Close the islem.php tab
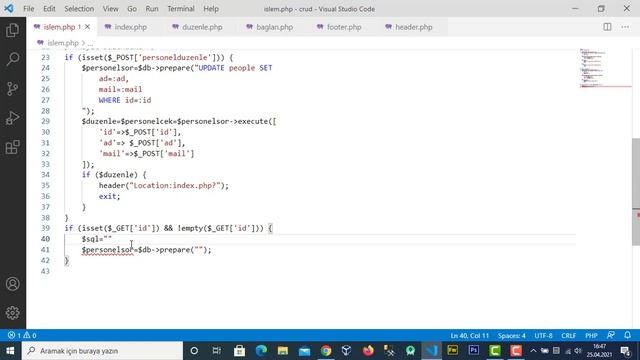Viewport: 640px width, 360px height. (x=87, y=27)
